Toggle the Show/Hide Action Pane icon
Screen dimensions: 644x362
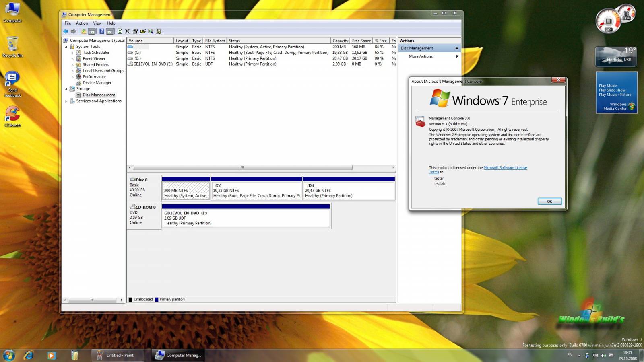(110, 31)
